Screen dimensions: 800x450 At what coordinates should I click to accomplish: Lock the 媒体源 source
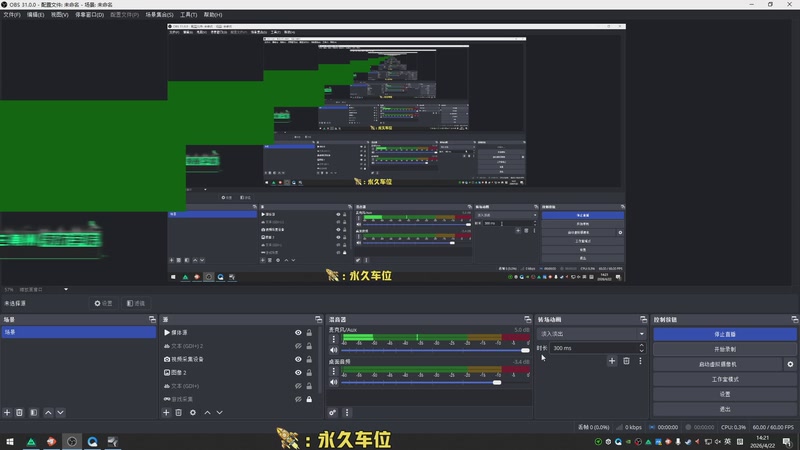[309, 333]
